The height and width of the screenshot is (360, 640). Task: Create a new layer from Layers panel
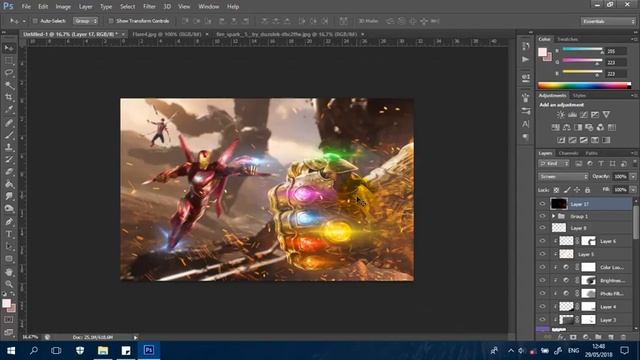(x=611, y=337)
